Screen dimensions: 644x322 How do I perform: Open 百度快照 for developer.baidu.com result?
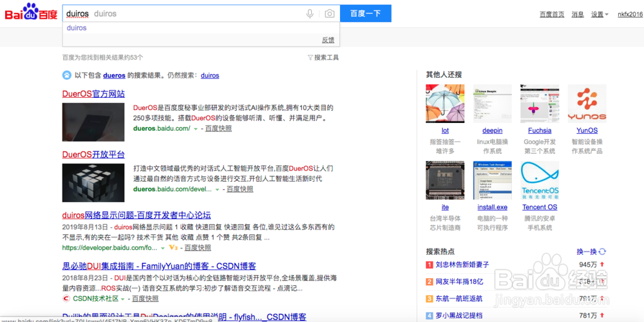[x=198, y=248]
